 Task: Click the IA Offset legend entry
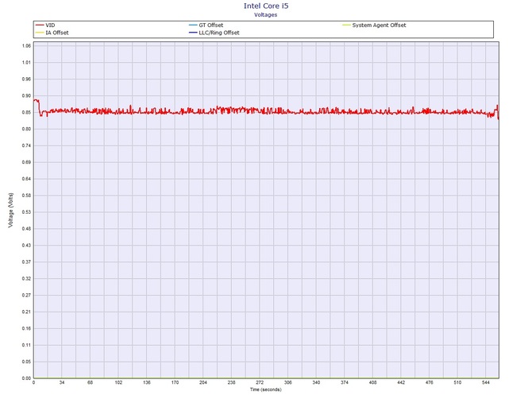coord(52,33)
